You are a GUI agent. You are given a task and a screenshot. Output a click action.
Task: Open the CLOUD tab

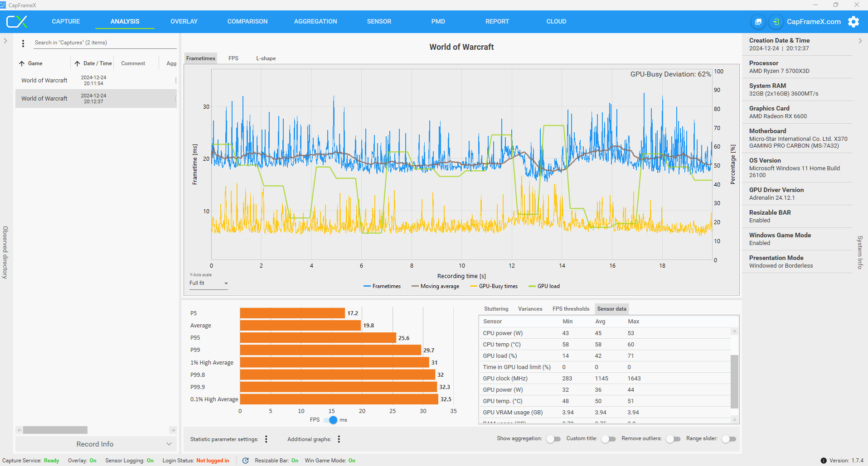point(556,21)
